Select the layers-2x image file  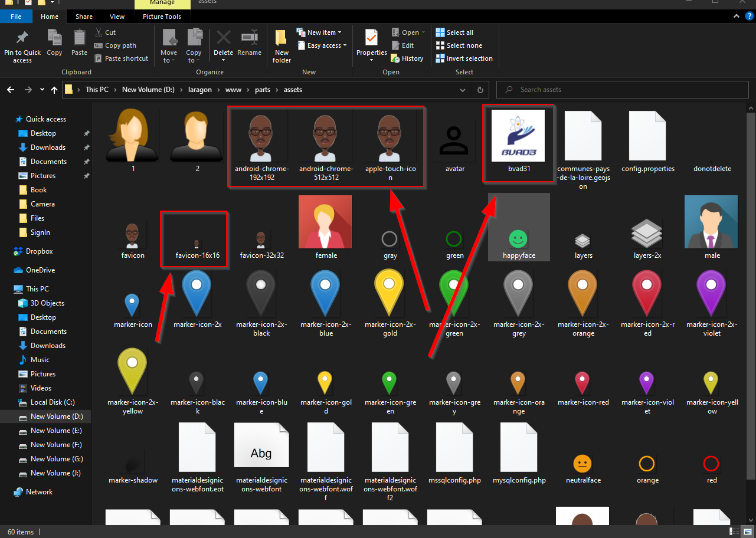[x=647, y=239]
